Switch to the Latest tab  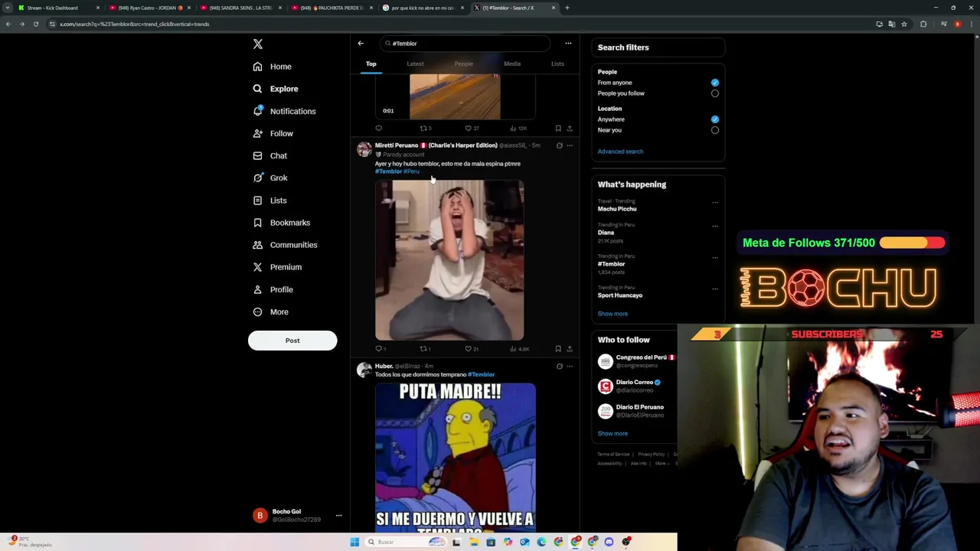pyautogui.click(x=415, y=64)
